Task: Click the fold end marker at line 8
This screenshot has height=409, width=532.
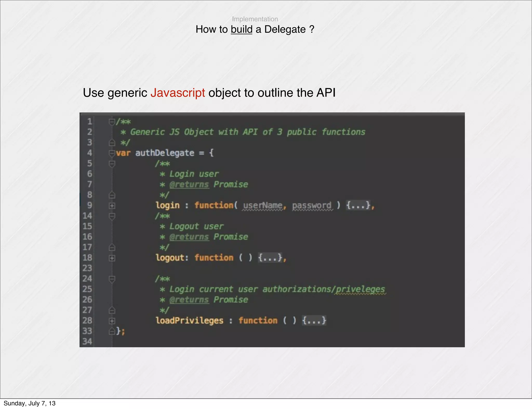Action: [x=112, y=195]
